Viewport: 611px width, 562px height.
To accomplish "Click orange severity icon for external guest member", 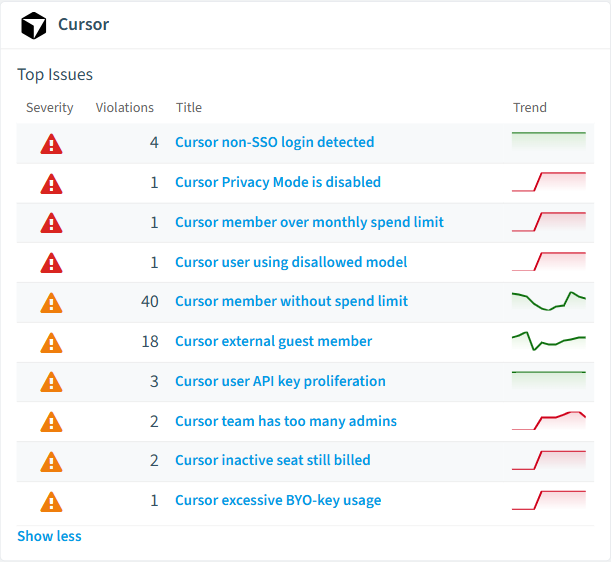I will pos(51,343).
